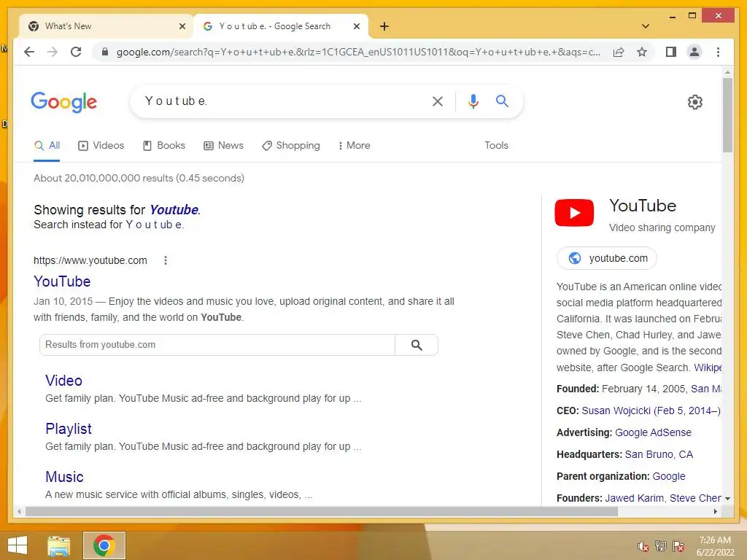Click the horizontal scrollbar thumb
The height and width of the screenshot is (560, 747).
(x=322, y=512)
